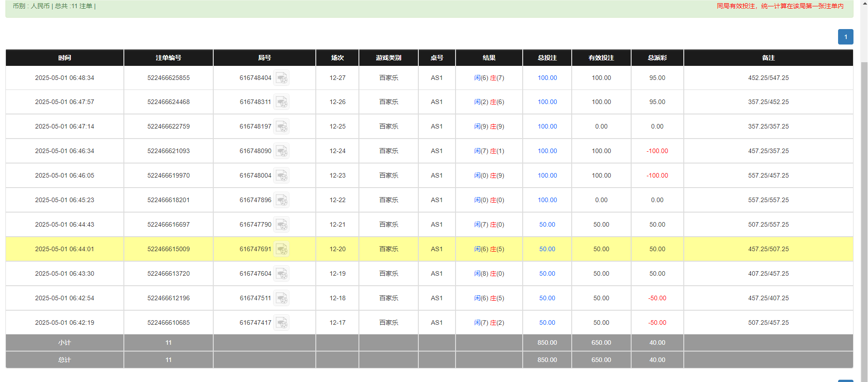Play video replay for round 616747417
Viewport: 868px width, 382px height.
(x=281, y=323)
